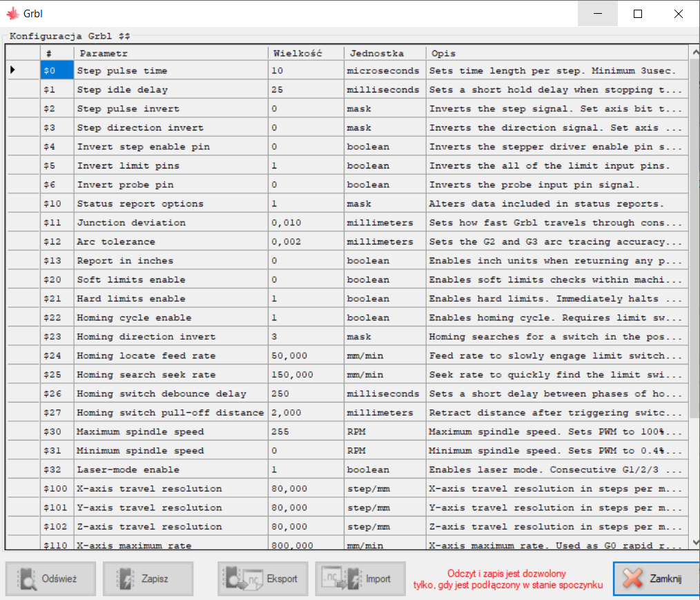Edit the Laser-mode enable value
700x600 pixels.
[x=307, y=470]
